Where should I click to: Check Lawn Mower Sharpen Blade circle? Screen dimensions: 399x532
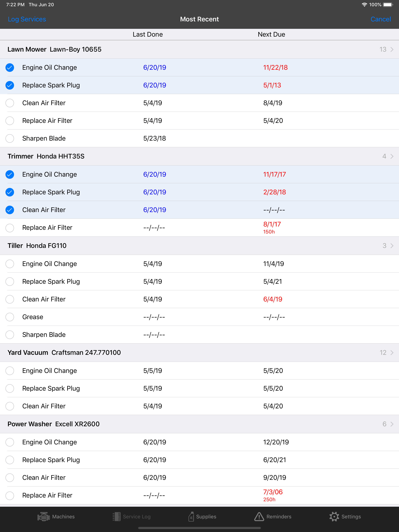coord(10,138)
